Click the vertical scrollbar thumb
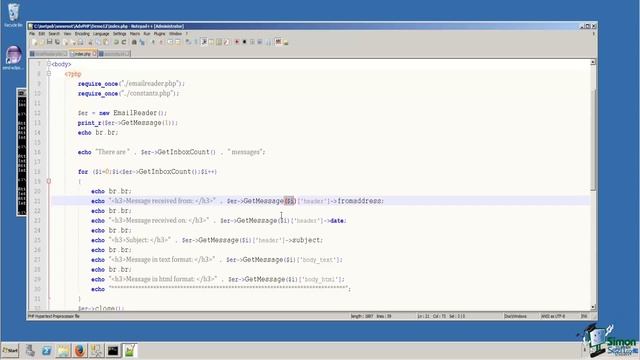640x360 pixels. (x=593, y=140)
